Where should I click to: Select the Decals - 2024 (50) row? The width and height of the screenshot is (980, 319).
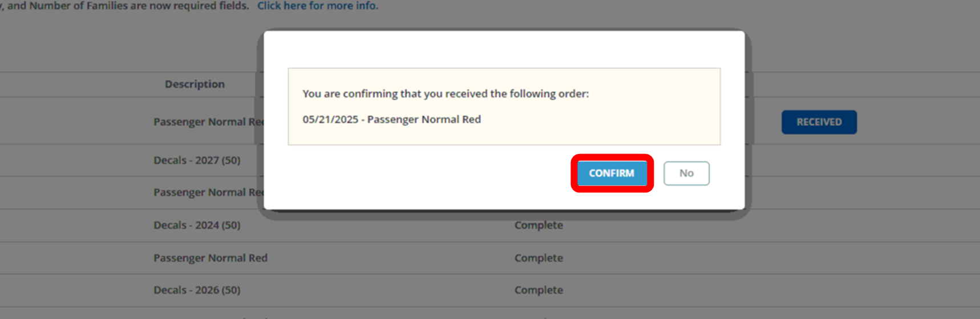click(197, 225)
